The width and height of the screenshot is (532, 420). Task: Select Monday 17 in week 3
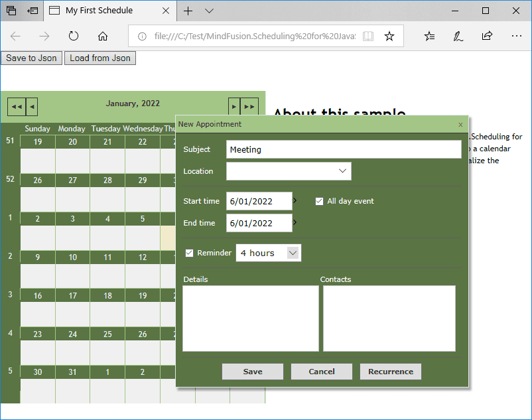point(72,295)
